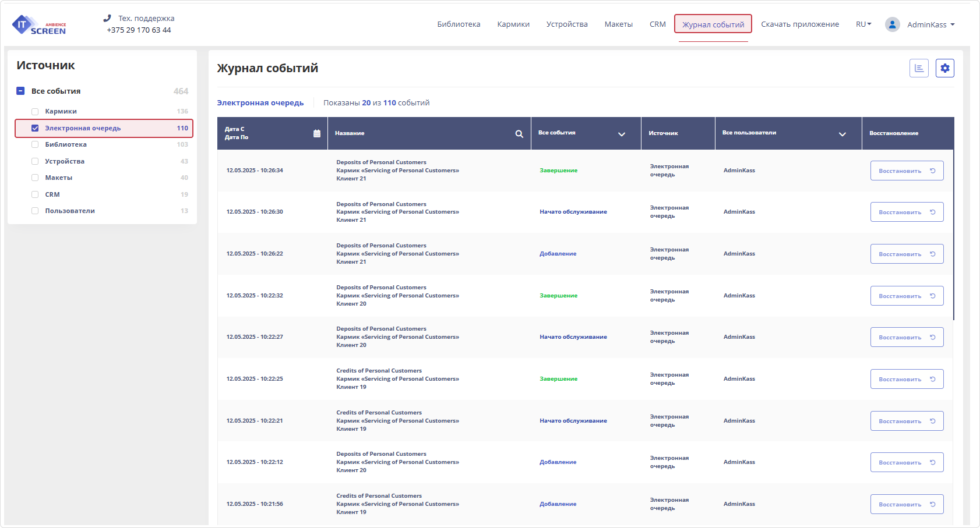Click the calendar date filter icon
Image resolution: width=980 pixels, height=528 pixels.
pyautogui.click(x=317, y=133)
